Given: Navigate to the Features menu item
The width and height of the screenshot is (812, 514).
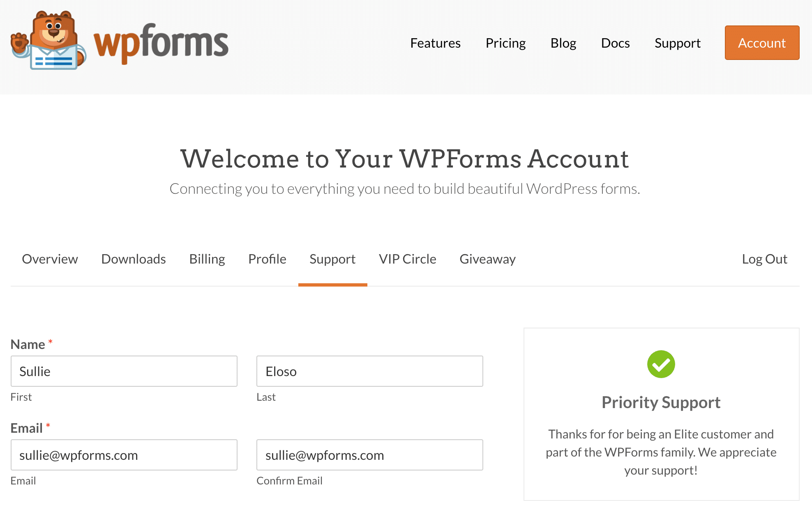Looking at the screenshot, I should pyautogui.click(x=435, y=43).
